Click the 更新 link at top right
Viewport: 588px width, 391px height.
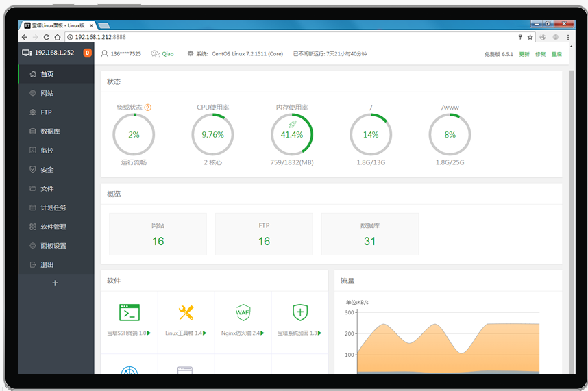pos(524,54)
